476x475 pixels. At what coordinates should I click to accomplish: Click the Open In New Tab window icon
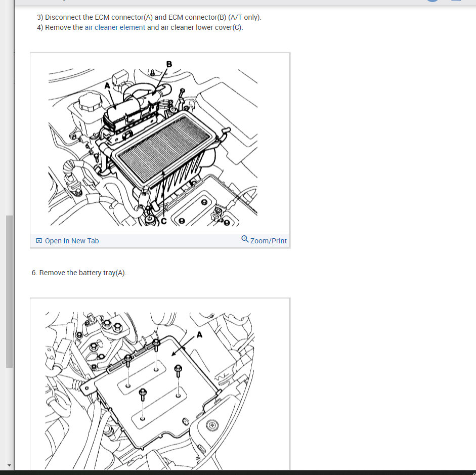pos(39,240)
